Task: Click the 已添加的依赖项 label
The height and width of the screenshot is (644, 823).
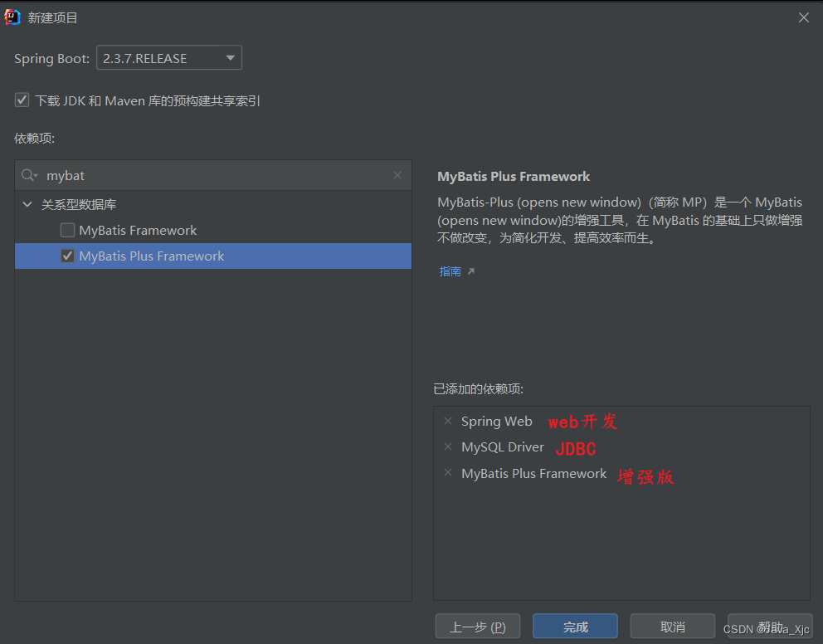Action: pyautogui.click(x=478, y=389)
